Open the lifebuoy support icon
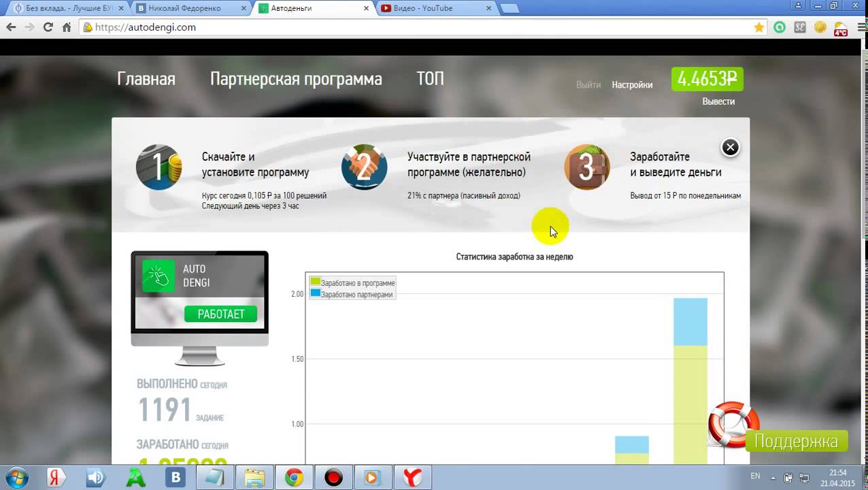This screenshot has width=868, height=490. coord(733,424)
